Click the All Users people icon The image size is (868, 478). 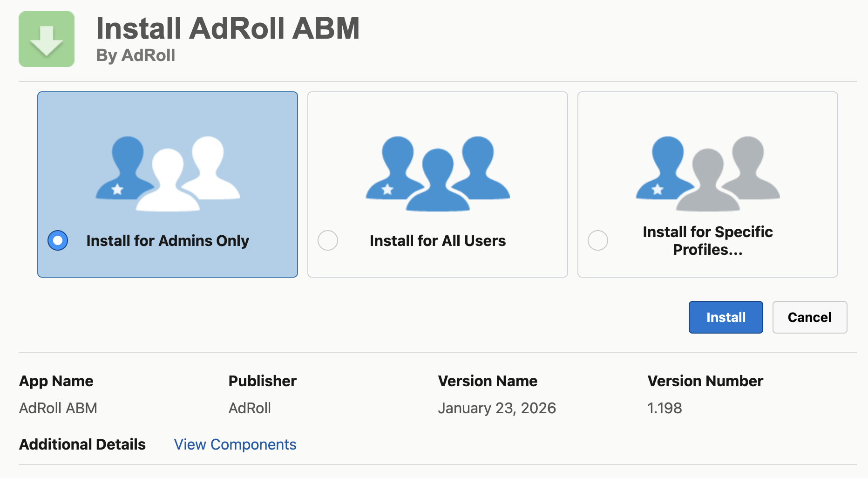pos(438,173)
